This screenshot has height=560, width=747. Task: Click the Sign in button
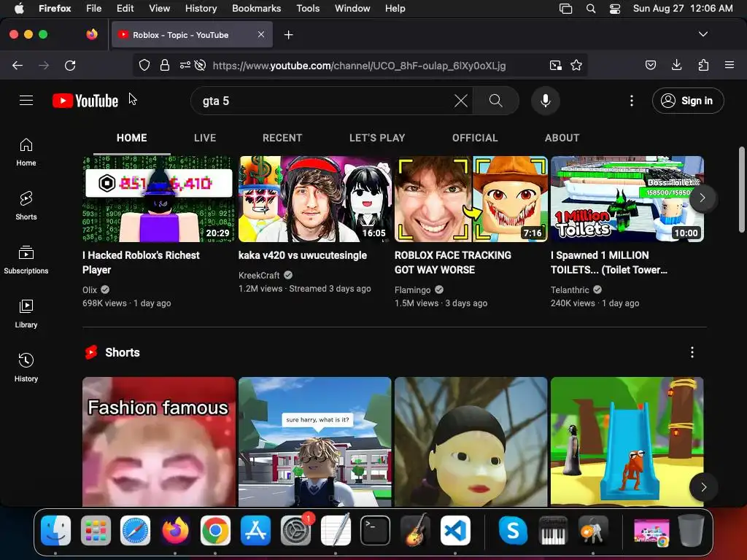pyautogui.click(x=688, y=101)
